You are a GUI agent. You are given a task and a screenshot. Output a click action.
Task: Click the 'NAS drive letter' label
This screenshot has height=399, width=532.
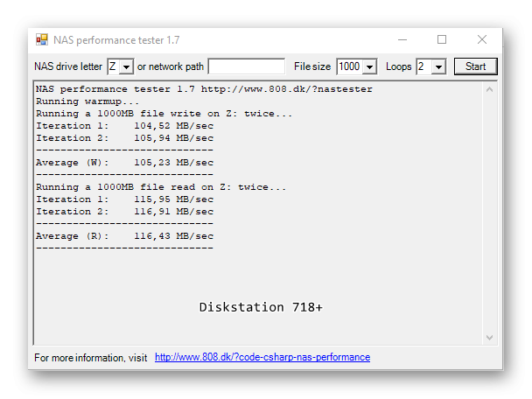[x=68, y=66]
